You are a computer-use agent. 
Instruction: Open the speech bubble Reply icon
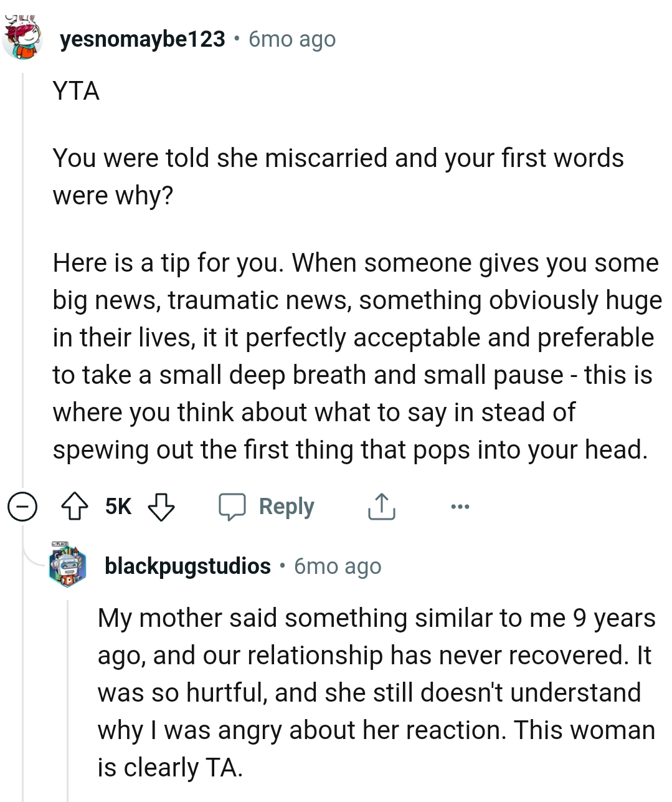coord(232,507)
